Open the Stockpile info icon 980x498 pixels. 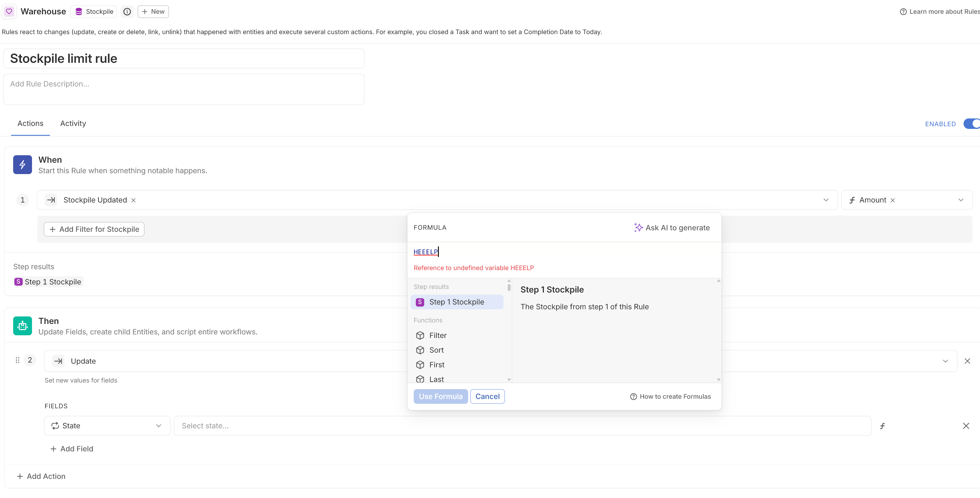127,12
